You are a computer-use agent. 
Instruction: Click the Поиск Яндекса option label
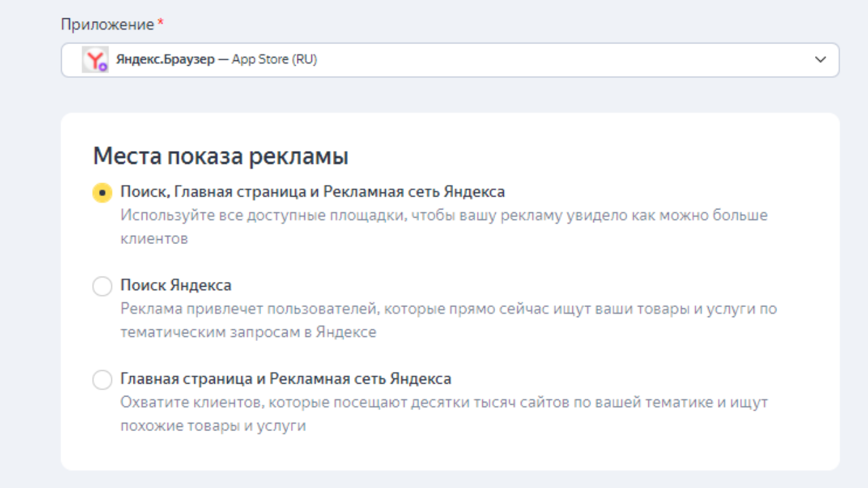pyautogui.click(x=176, y=285)
